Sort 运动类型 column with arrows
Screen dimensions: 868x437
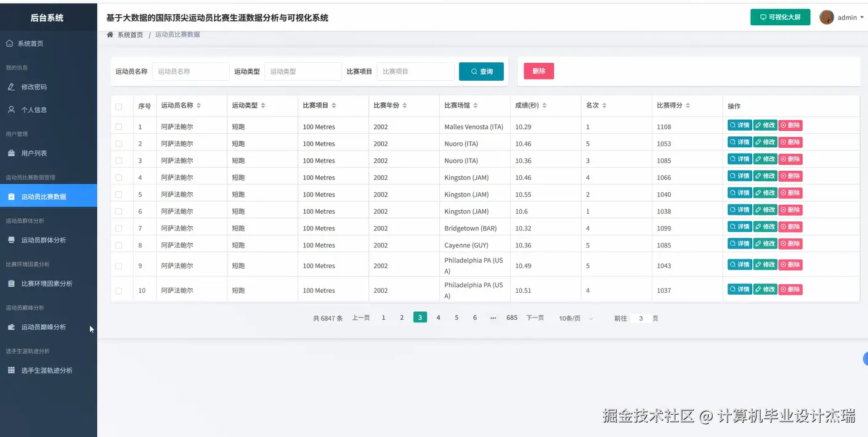[x=263, y=105]
